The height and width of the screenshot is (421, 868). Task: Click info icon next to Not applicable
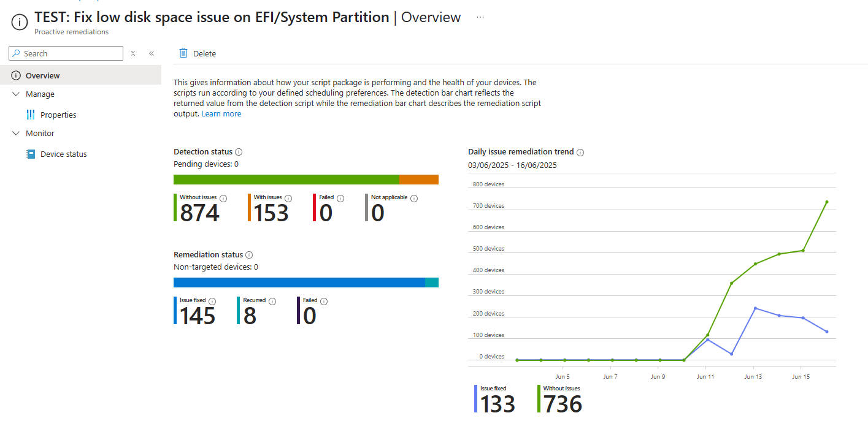(414, 198)
